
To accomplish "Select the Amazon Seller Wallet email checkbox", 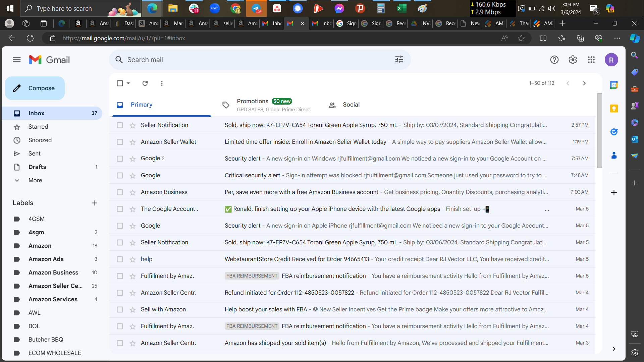I will click(x=120, y=142).
